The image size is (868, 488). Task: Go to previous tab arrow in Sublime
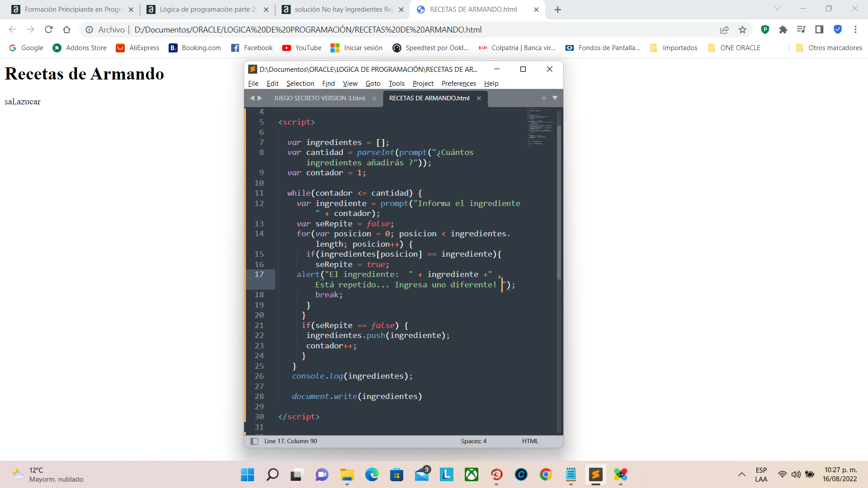252,98
